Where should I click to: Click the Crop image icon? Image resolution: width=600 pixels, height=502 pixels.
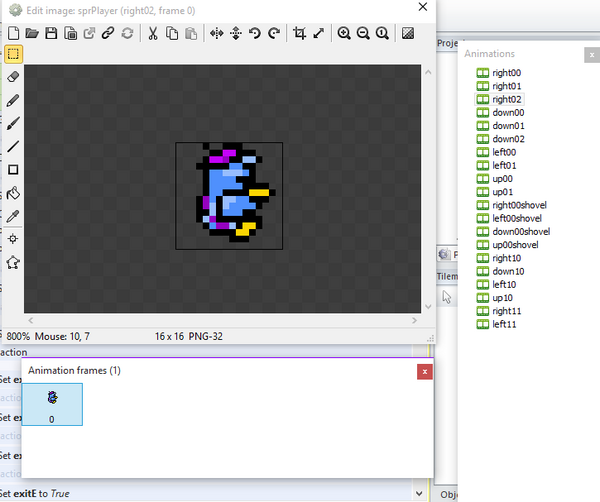(x=299, y=33)
